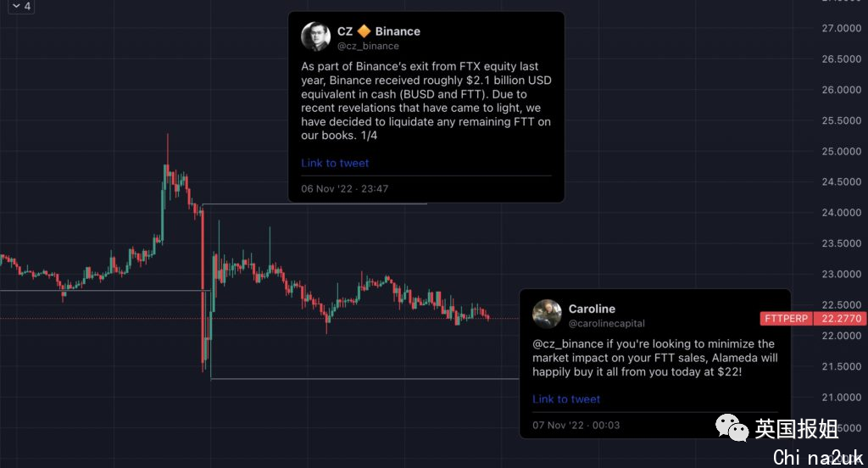This screenshot has height=468, width=868.
Task: Click the long red crash candle
Action: point(203,288)
